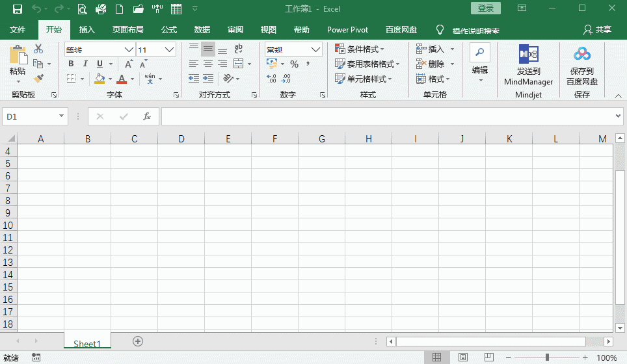Switch to the 公式 tab
This screenshot has height=364, width=627.
pyautogui.click(x=168, y=30)
